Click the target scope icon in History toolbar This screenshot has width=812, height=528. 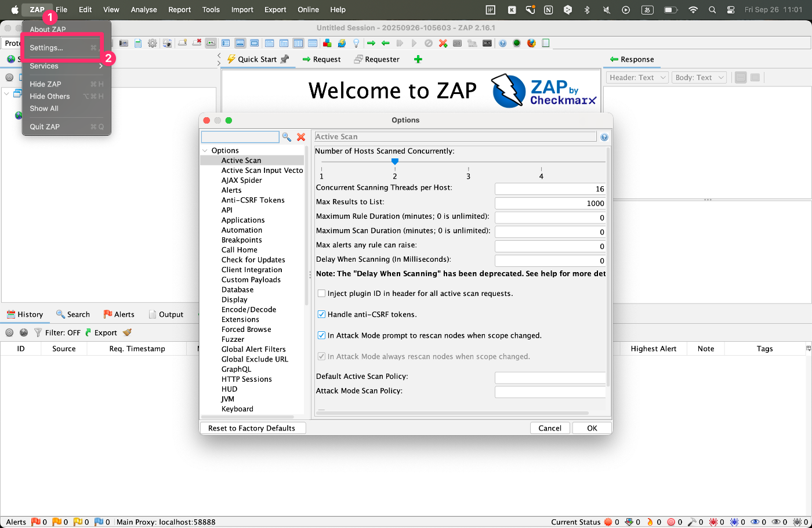9,332
